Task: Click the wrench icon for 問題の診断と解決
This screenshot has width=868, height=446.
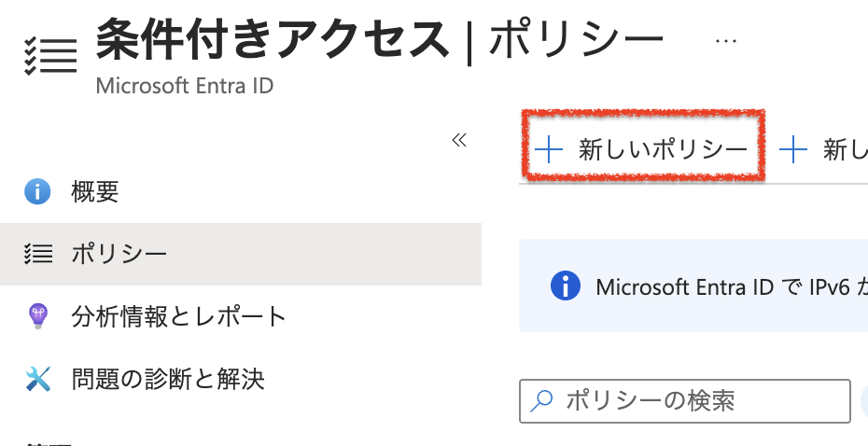Action: point(37,379)
